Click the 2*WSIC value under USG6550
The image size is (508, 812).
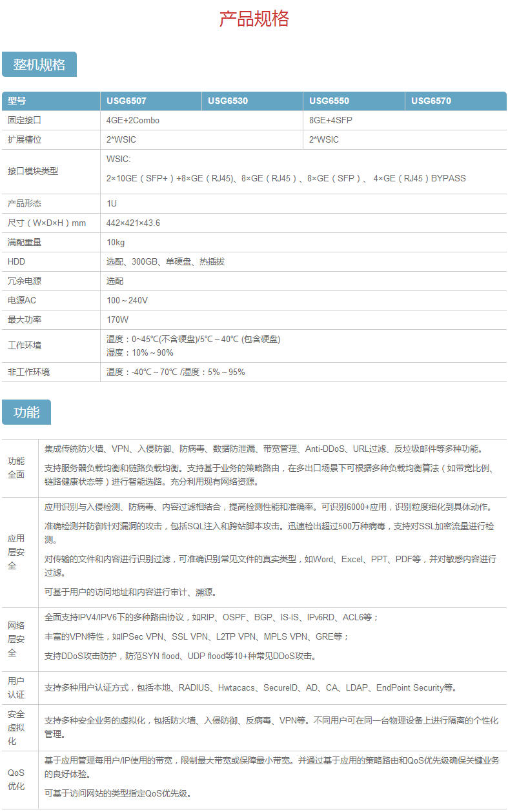pyautogui.click(x=324, y=139)
